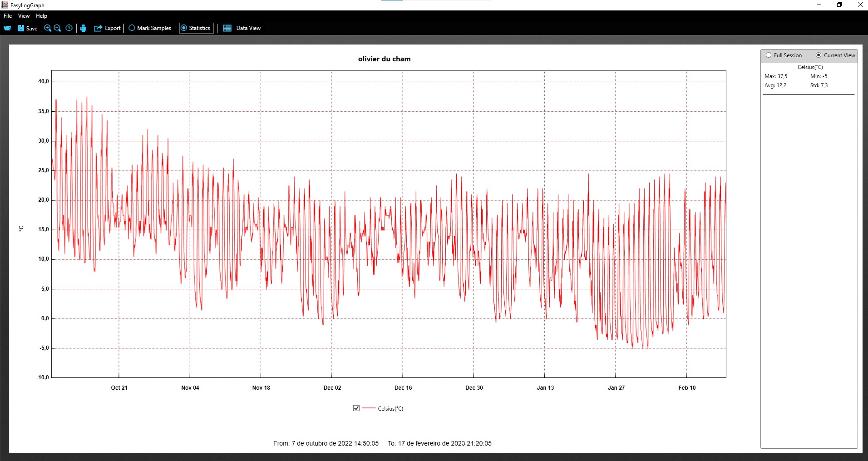Print the graph using printer icon
Viewport: 868px width, 461px height.
click(83, 28)
